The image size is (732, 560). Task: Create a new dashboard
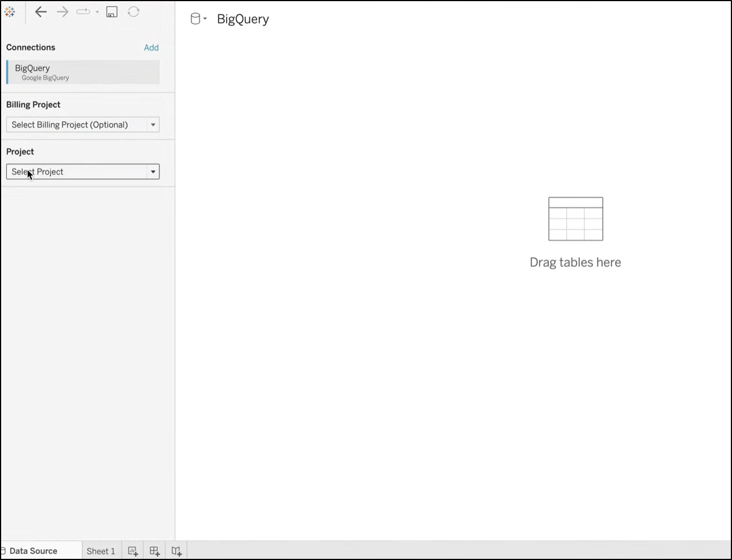coord(154,551)
